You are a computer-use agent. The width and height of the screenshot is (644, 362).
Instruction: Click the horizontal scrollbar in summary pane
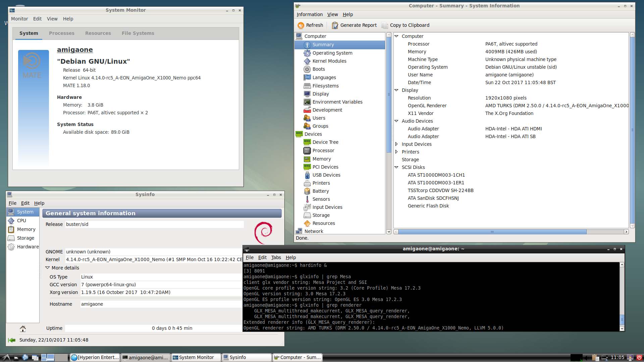coord(492,232)
